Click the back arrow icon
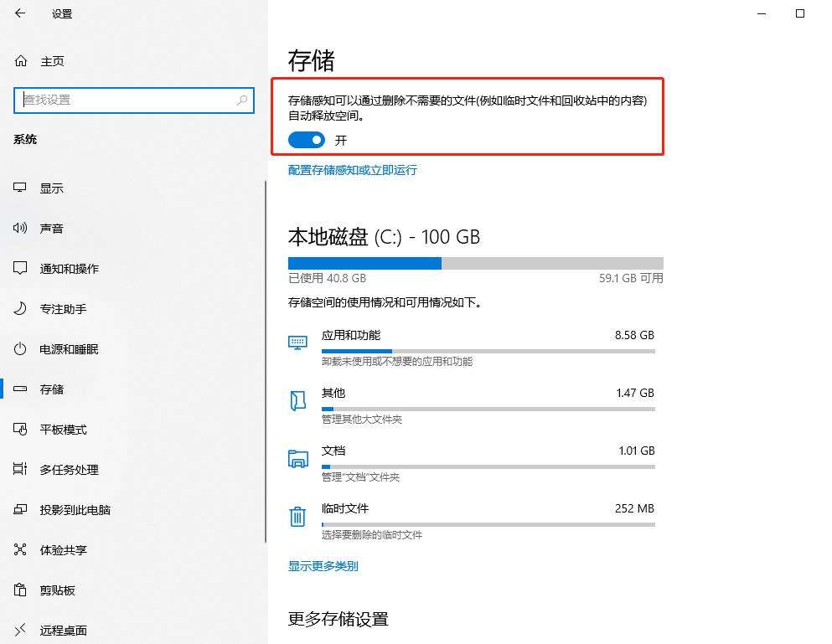This screenshot has width=832, height=644. [20, 13]
